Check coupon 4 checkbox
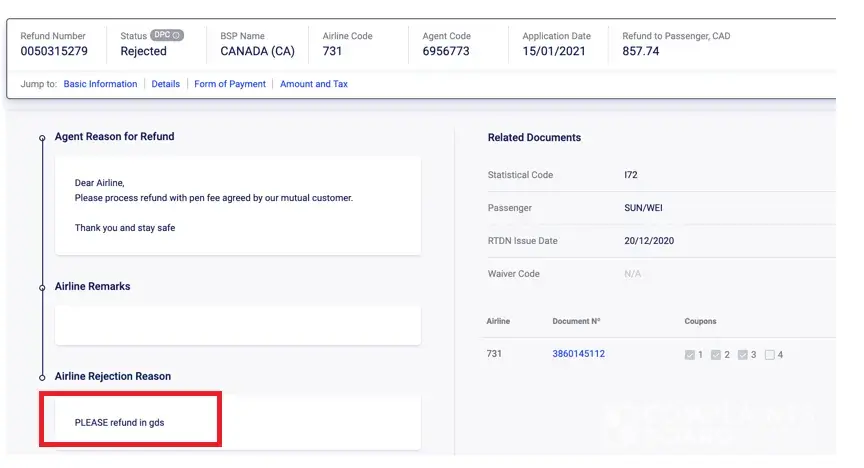This screenshot has width=864, height=468. (x=769, y=355)
